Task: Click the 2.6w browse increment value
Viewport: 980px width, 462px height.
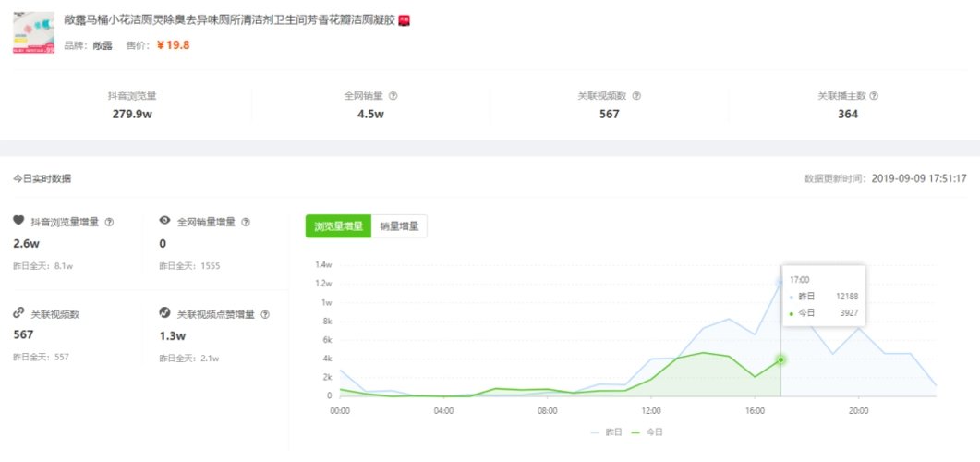Action: pyautogui.click(x=26, y=244)
